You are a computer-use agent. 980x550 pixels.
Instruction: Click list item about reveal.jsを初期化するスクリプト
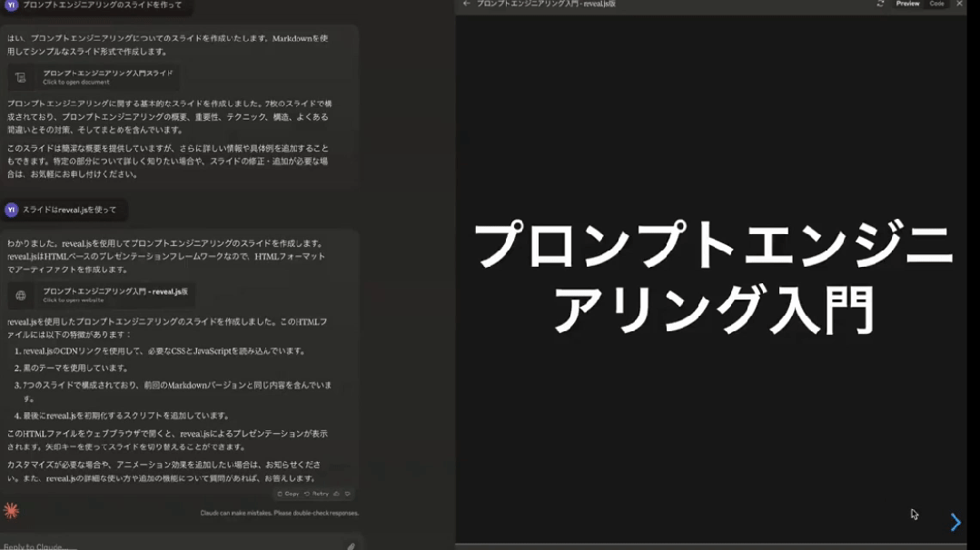(x=126, y=416)
